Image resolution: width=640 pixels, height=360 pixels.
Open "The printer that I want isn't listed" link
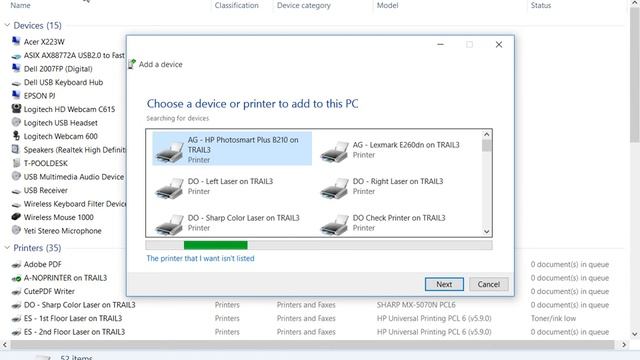pyautogui.click(x=200, y=258)
